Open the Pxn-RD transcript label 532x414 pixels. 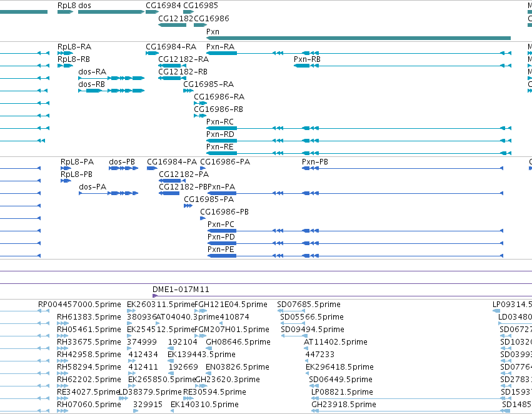pos(220,134)
